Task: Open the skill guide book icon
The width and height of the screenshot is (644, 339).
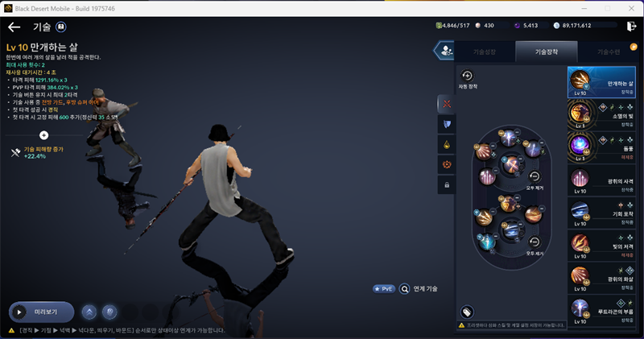Action: pyautogui.click(x=61, y=27)
